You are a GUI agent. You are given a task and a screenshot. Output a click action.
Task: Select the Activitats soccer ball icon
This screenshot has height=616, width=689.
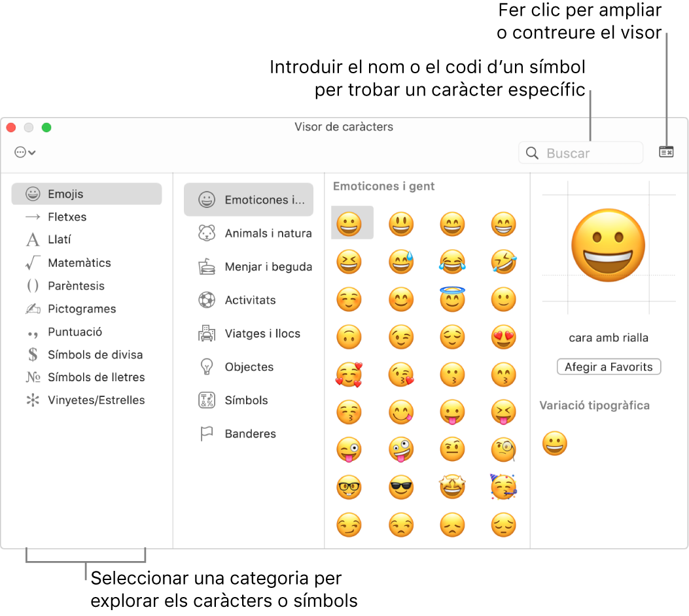point(205,299)
